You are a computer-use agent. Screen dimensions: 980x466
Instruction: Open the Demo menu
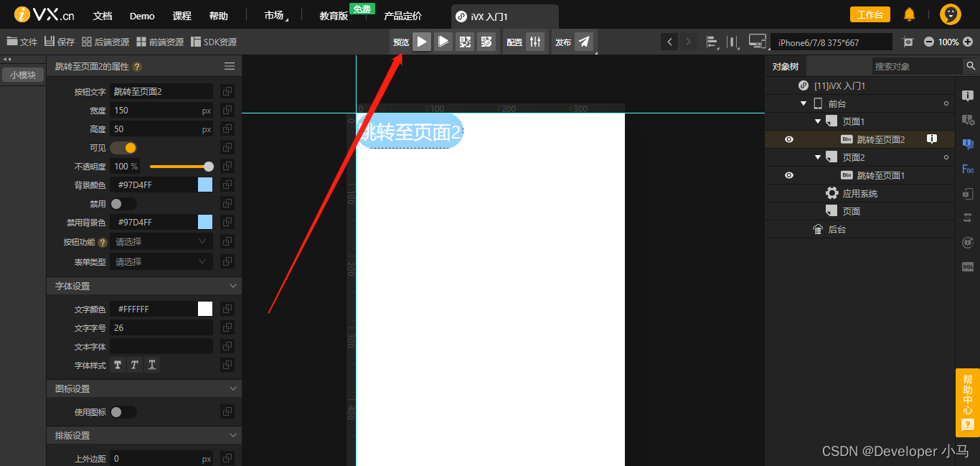142,16
